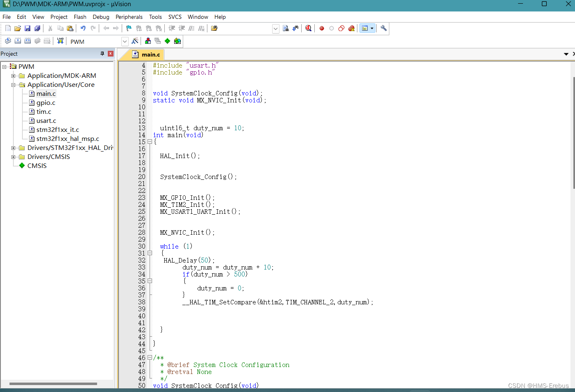Rebuild all target files
575x392 pixels.
(27, 41)
